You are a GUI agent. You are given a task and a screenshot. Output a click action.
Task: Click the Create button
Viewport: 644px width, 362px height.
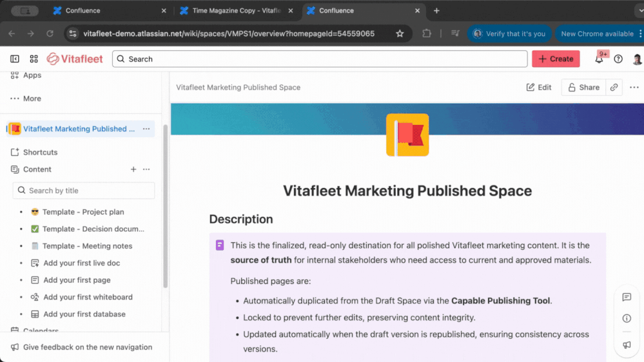556,59
